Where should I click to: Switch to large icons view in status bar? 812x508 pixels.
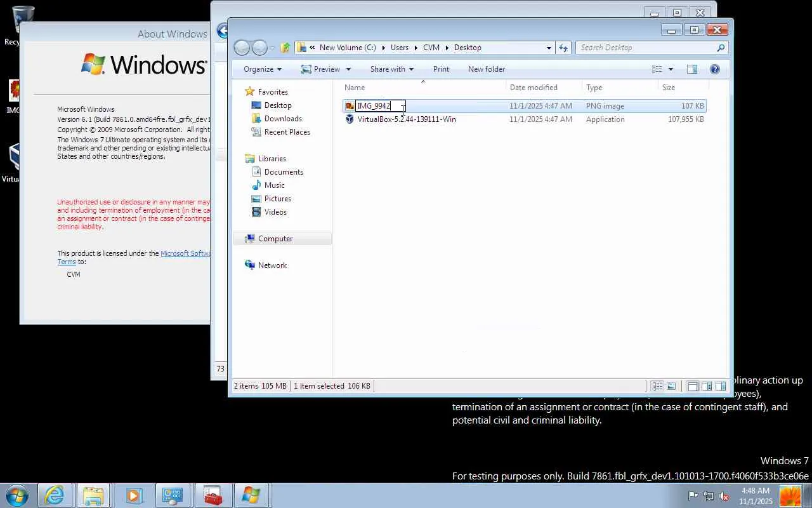[671, 386]
